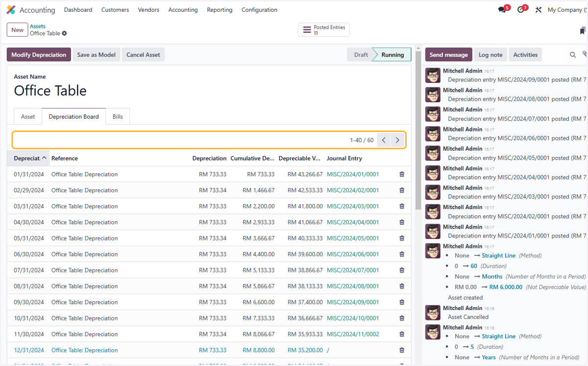The image size is (588, 366).
Task: Open journal entry MISC/2024/01/0001
Action: (353, 174)
